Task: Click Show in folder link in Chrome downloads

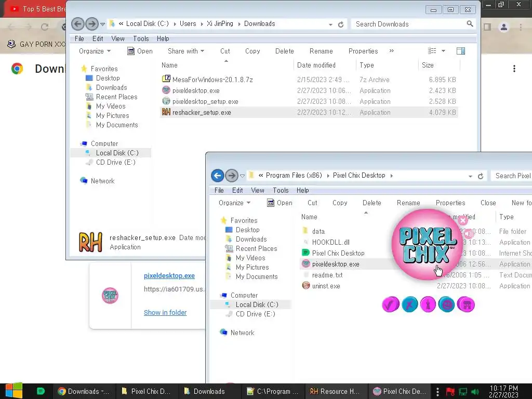Action: coord(165,312)
